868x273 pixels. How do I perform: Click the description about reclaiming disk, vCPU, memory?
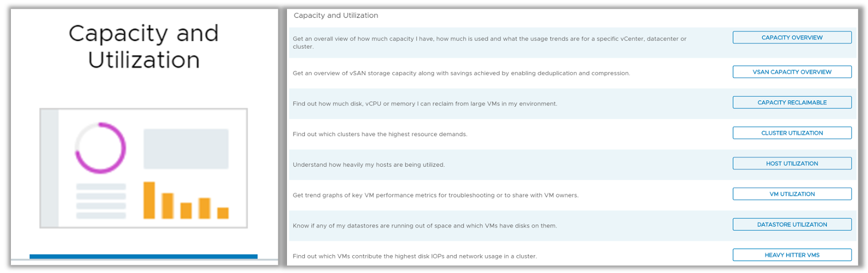point(425,104)
